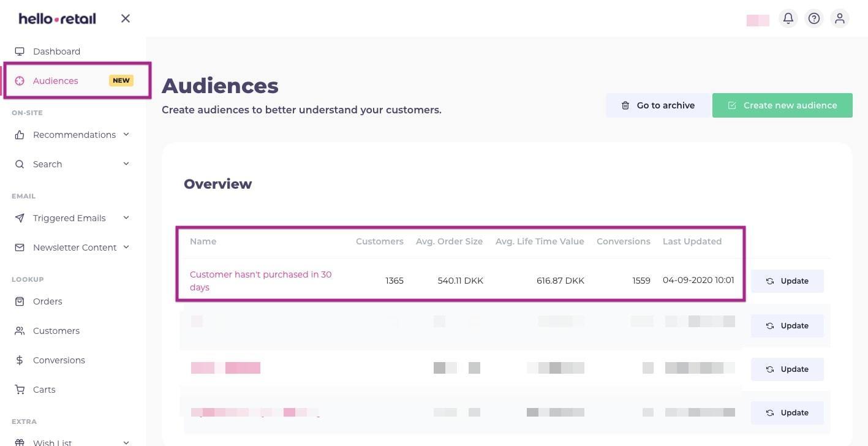Screen dimensions: 868x446
Task: Click the Carts shopping cart icon
Action: point(20,390)
